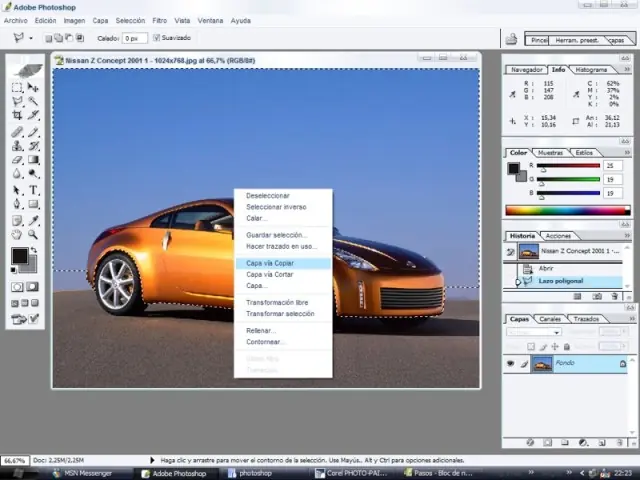The height and width of the screenshot is (480, 640).
Task: Select the Move tool
Action: click(x=33, y=87)
